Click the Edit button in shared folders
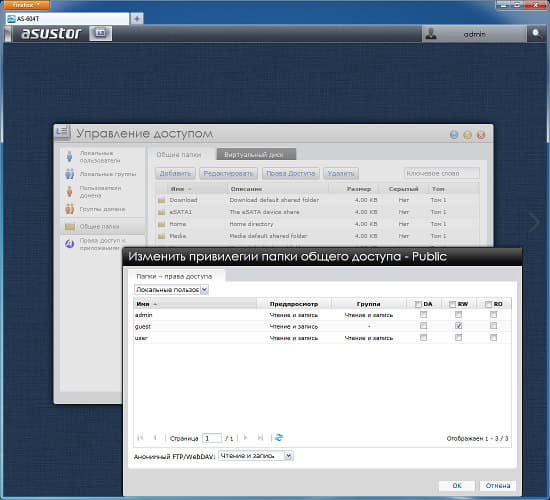The height and width of the screenshot is (500, 550). (x=228, y=173)
